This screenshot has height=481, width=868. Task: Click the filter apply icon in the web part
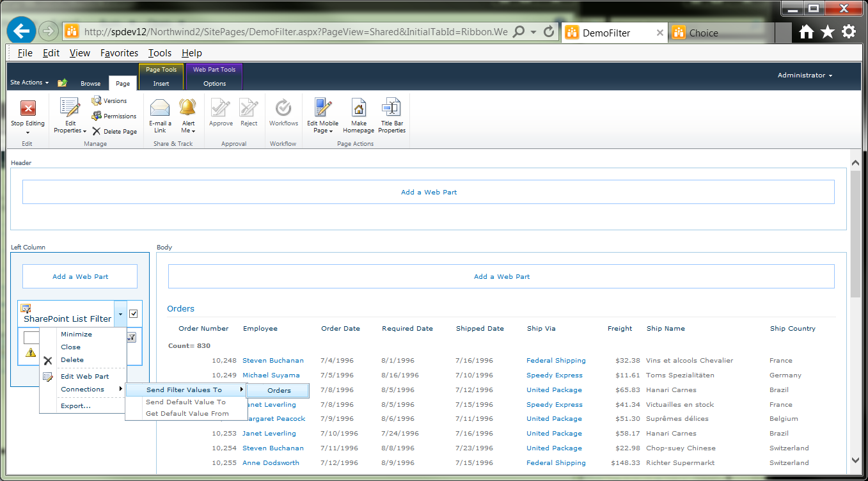pyautogui.click(x=131, y=337)
